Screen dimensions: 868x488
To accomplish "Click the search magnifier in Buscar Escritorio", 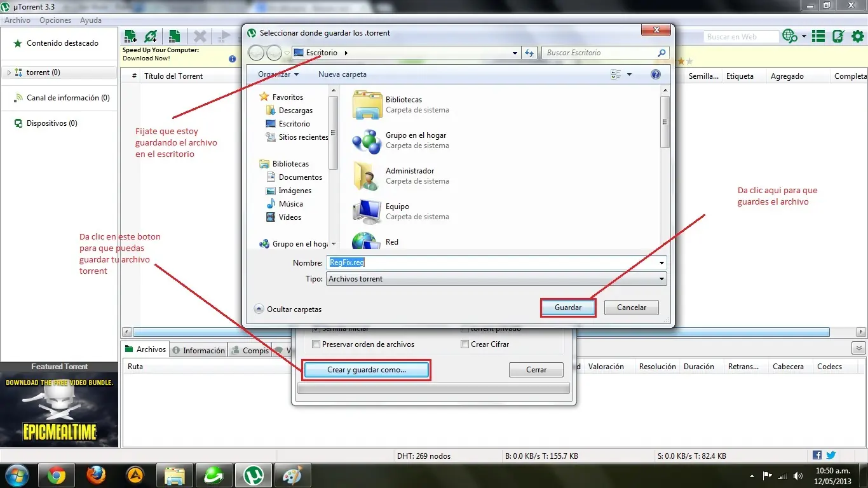I will coord(661,53).
